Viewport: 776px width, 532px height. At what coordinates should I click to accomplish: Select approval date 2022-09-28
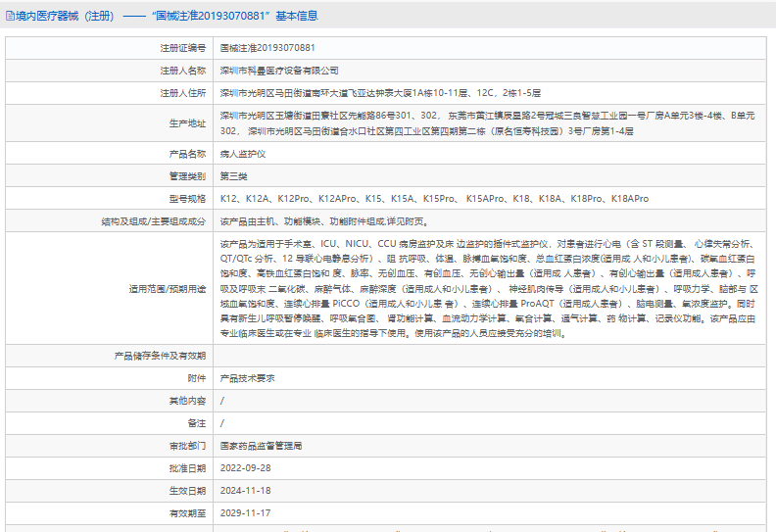tap(246, 468)
